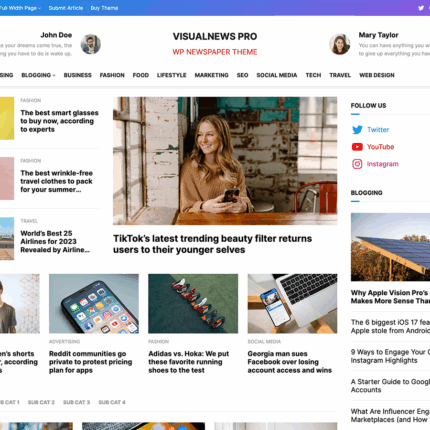Click the Instagram camera icon in sidebar
This screenshot has width=430, height=430.
357,164
